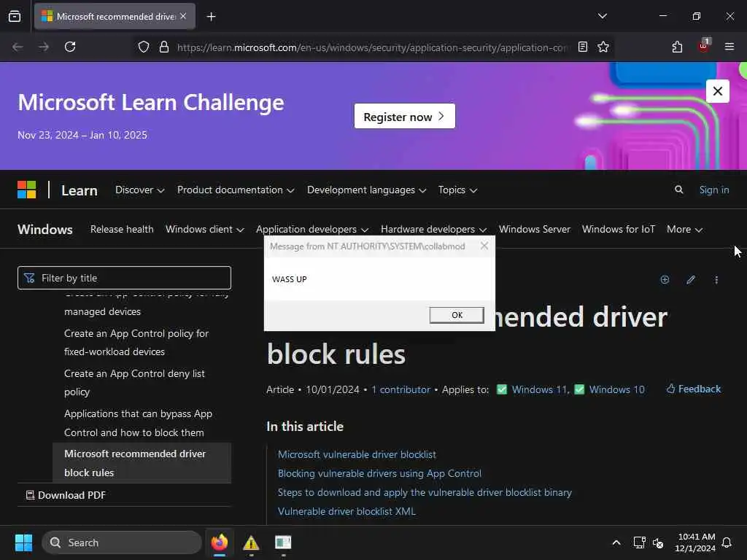Click the Filter by title field

[x=124, y=278]
